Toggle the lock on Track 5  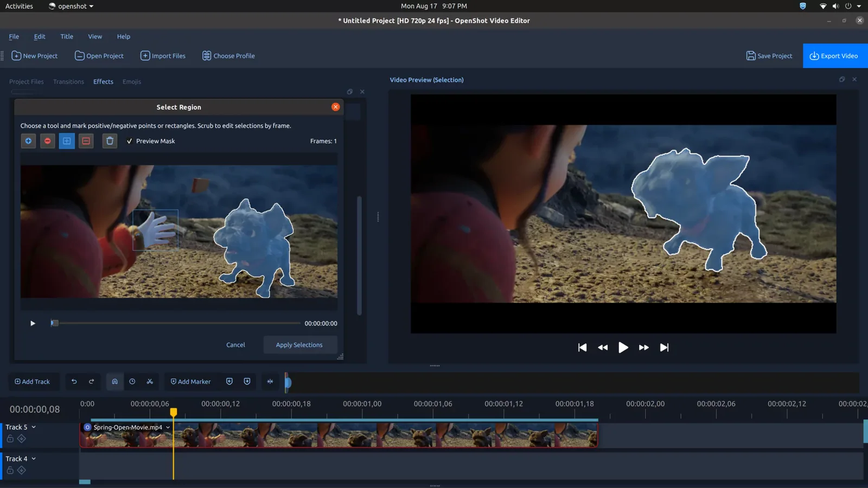[10, 439]
